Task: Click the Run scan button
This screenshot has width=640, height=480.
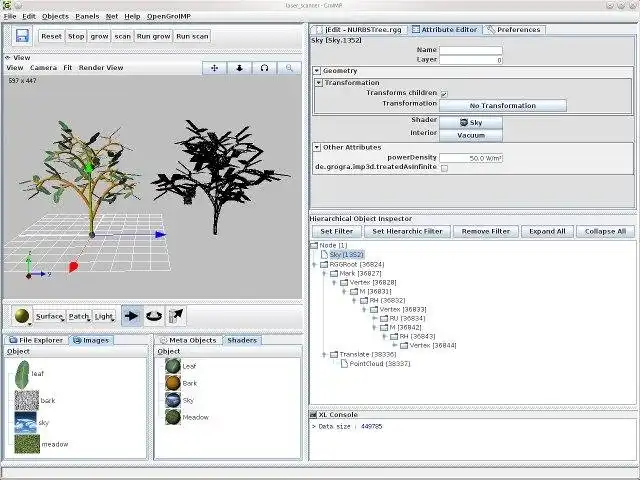Action: 192,36
